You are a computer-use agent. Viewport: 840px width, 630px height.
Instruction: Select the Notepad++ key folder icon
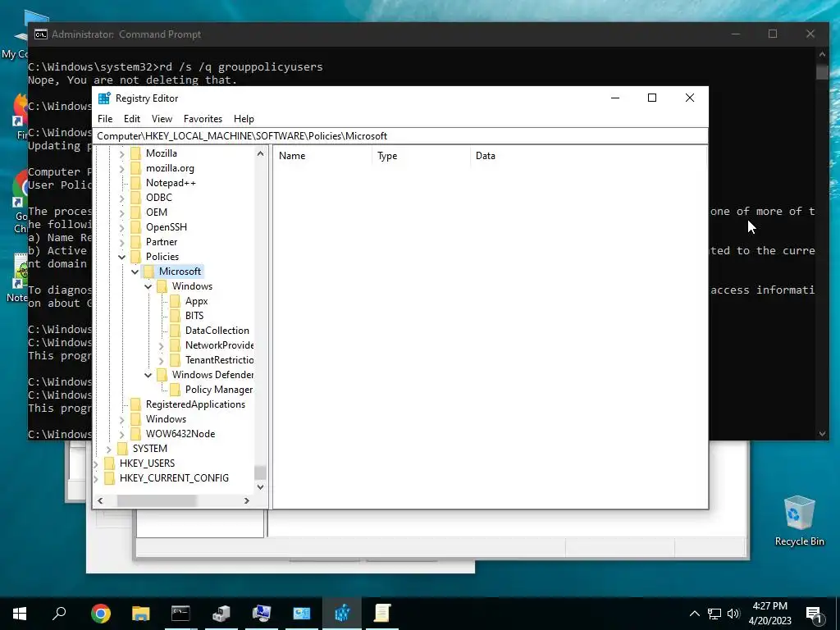click(136, 183)
